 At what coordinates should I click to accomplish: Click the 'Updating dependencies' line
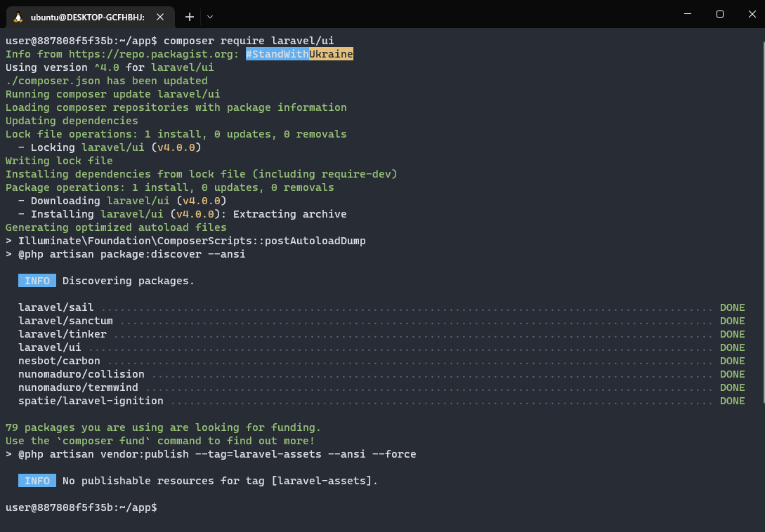(x=72, y=121)
